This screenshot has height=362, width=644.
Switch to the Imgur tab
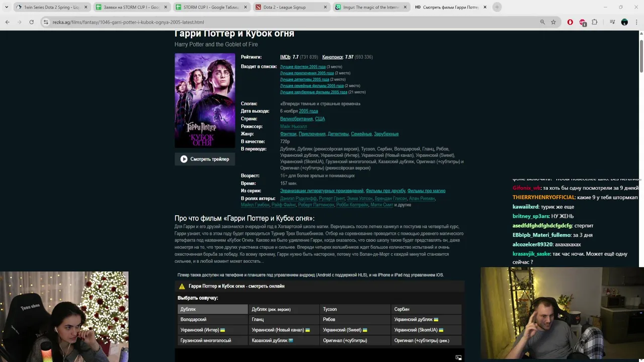coord(371,7)
